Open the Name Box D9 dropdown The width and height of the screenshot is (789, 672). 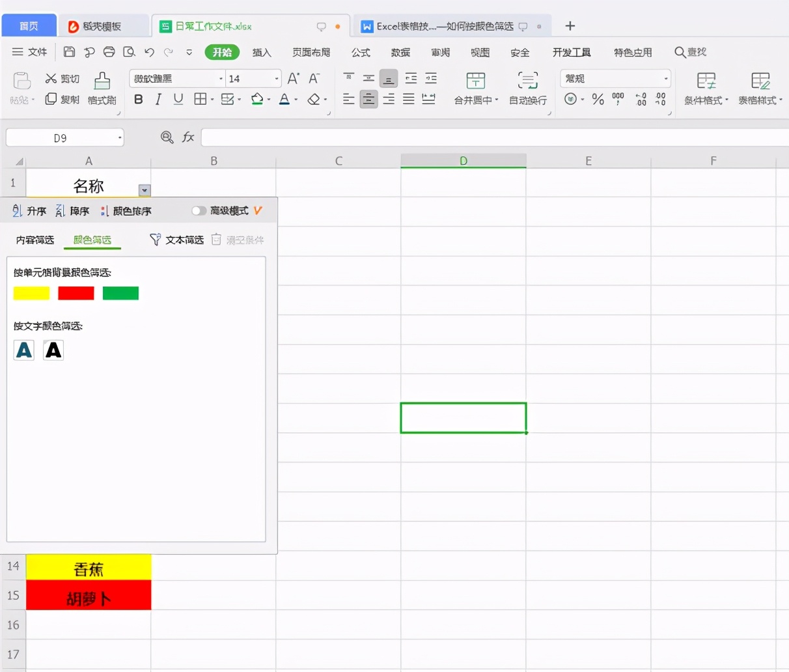(120, 137)
